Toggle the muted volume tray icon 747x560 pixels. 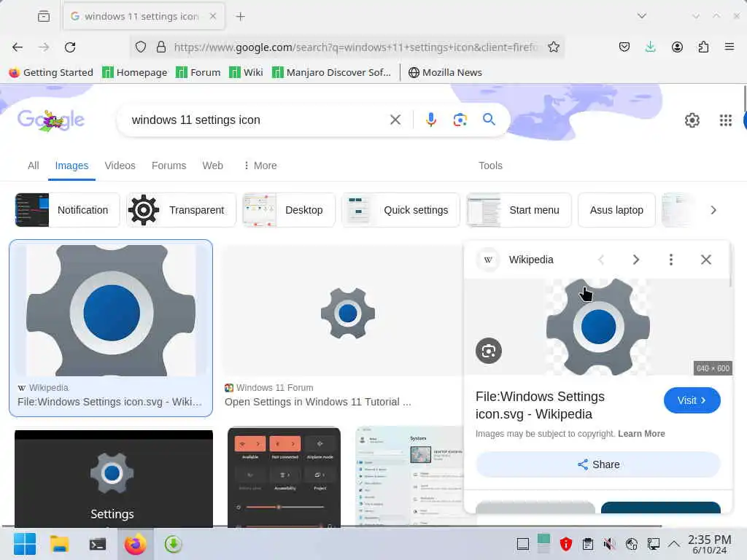pyautogui.click(x=609, y=544)
